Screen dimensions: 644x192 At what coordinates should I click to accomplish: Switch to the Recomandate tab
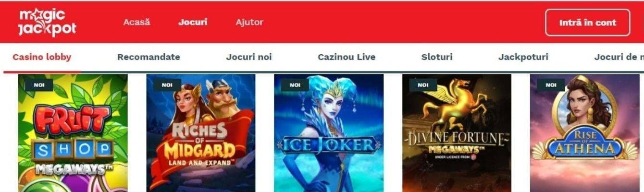click(149, 57)
